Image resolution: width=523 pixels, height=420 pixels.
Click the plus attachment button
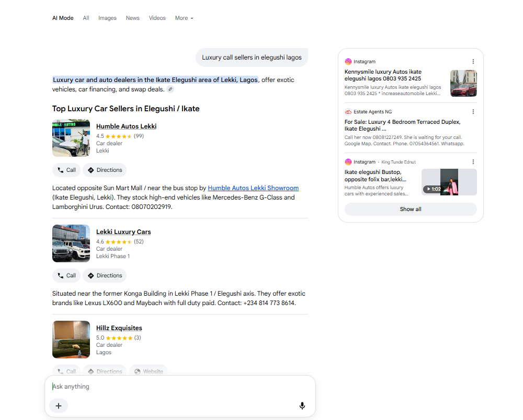click(59, 406)
